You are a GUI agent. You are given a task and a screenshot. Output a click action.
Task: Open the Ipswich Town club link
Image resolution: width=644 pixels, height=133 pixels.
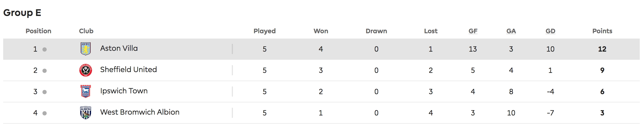(x=124, y=91)
